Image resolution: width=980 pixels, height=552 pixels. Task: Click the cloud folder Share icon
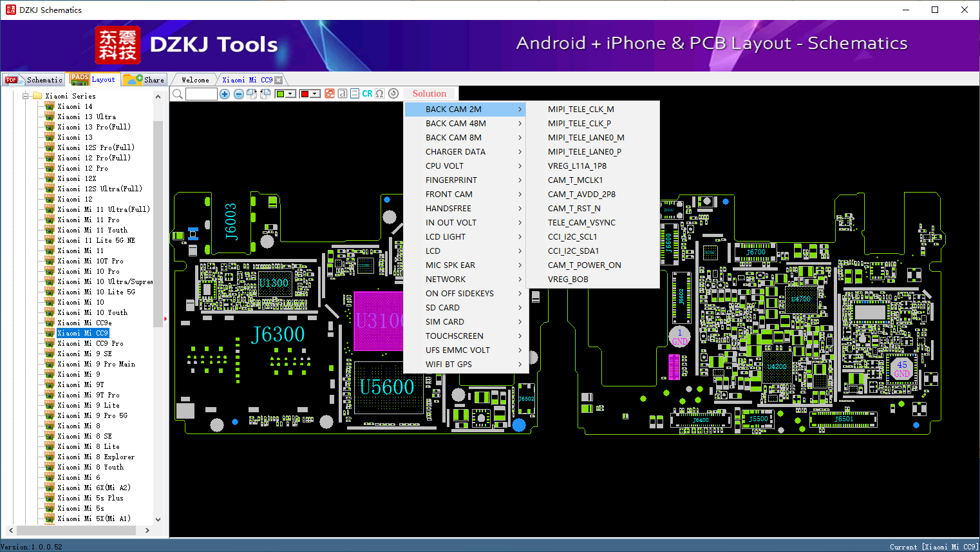point(133,79)
